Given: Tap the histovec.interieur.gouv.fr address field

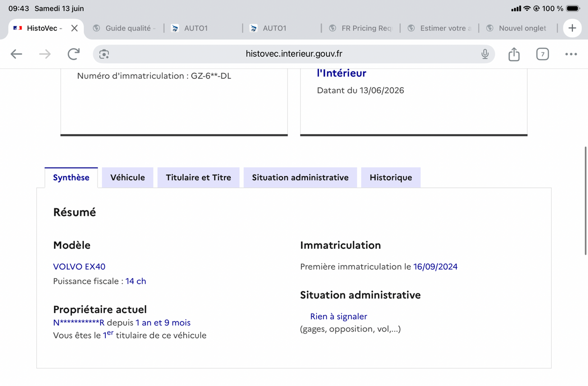Looking at the screenshot, I should [x=294, y=54].
